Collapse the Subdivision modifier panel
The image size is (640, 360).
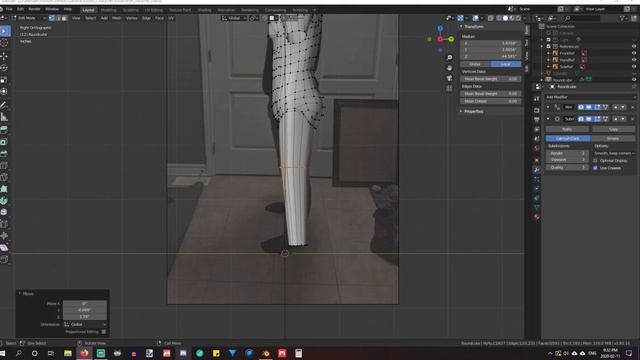click(x=548, y=119)
